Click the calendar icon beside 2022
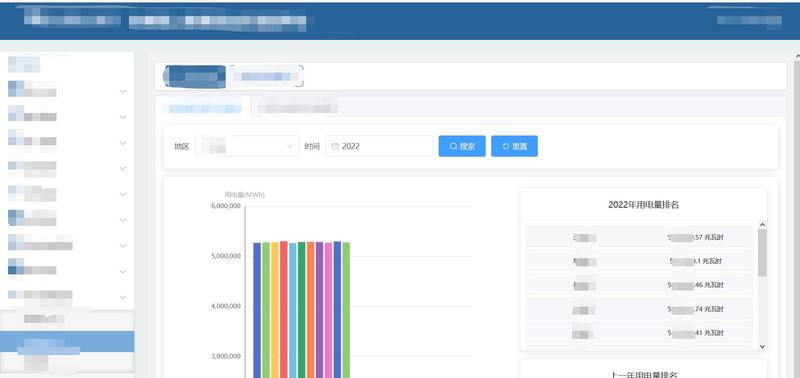This screenshot has height=378, width=800. 335,146
